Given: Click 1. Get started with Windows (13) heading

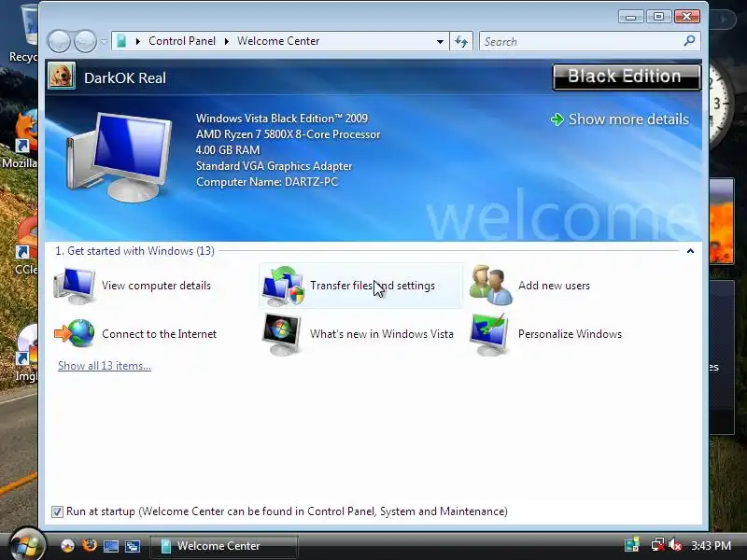Looking at the screenshot, I should tap(134, 251).
